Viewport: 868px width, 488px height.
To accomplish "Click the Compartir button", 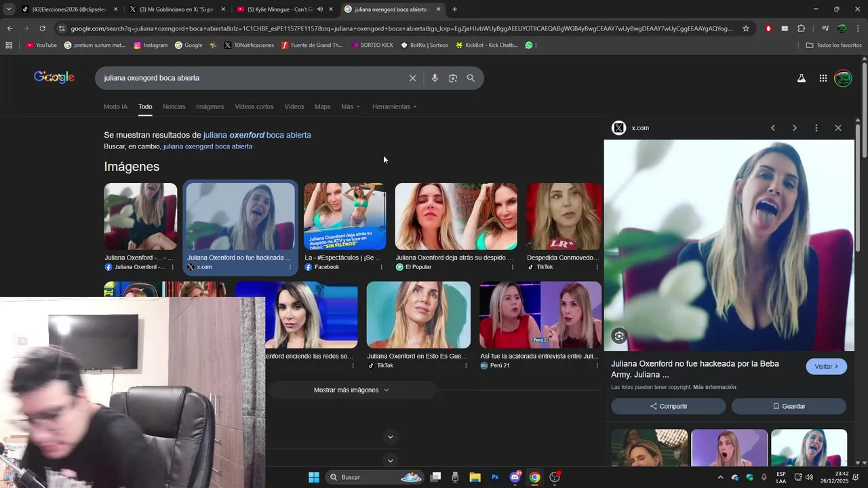I will pyautogui.click(x=668, y=406).
